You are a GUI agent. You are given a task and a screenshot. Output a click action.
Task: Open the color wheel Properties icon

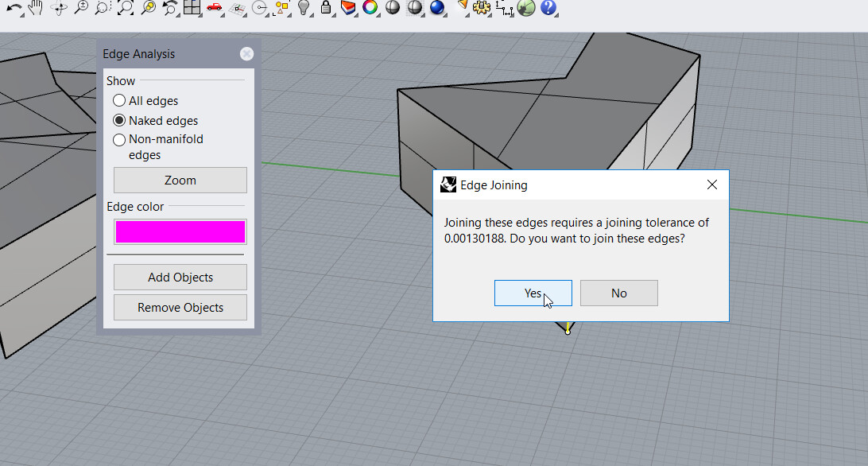tap(370, 7)
